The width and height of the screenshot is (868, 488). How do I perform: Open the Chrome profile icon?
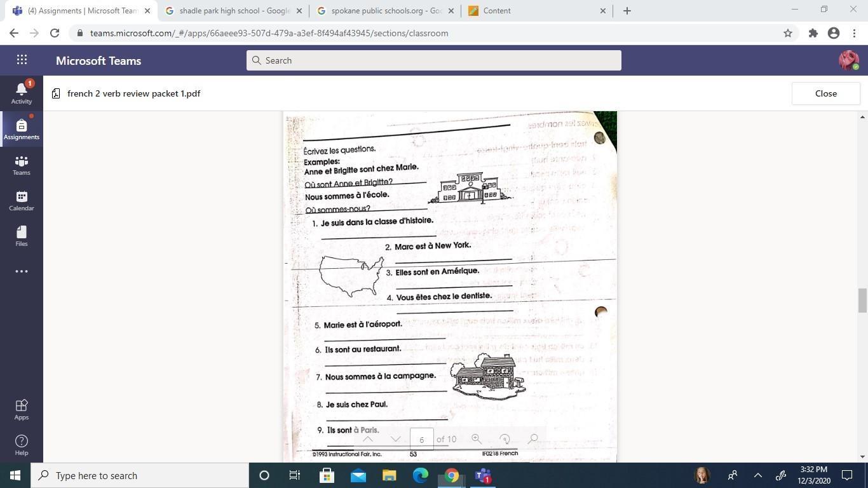click(834, 33)
